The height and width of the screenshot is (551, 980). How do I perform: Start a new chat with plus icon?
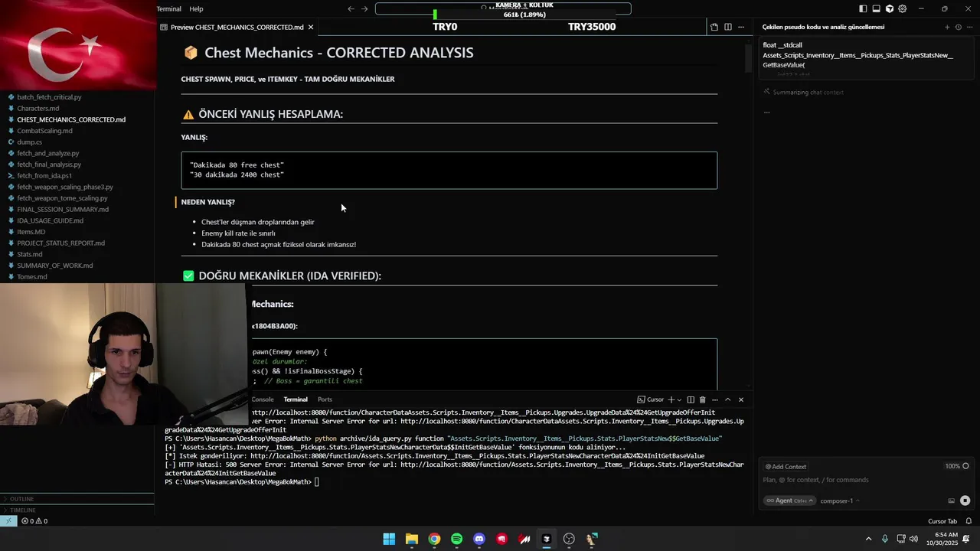947,27
